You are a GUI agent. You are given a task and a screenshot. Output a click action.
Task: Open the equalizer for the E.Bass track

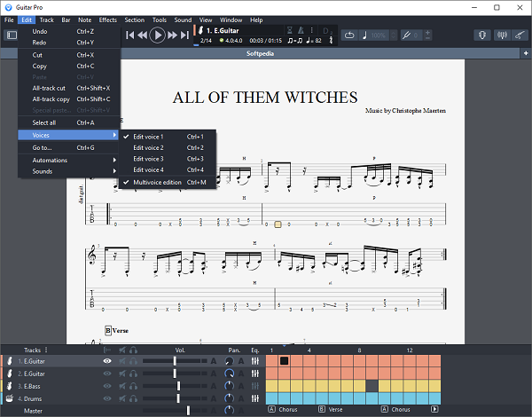click(255, 387)
